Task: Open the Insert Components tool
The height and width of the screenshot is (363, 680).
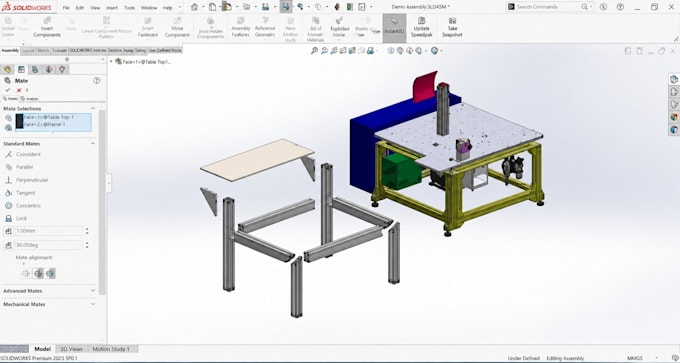Action: pos(47,28)
